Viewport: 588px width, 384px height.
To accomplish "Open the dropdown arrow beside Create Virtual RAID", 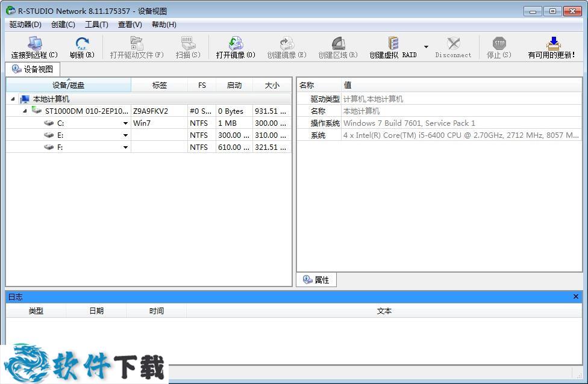I will 426,47.
